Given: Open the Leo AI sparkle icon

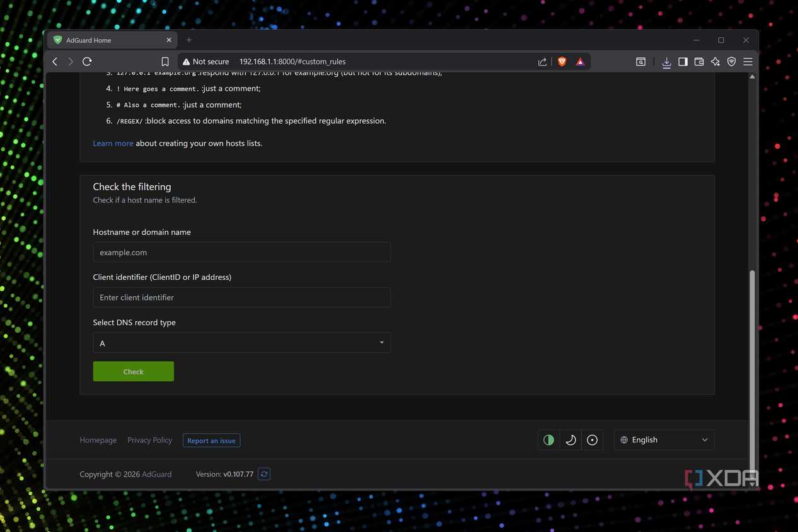Looking at the screenshot, I should (715, 62).
